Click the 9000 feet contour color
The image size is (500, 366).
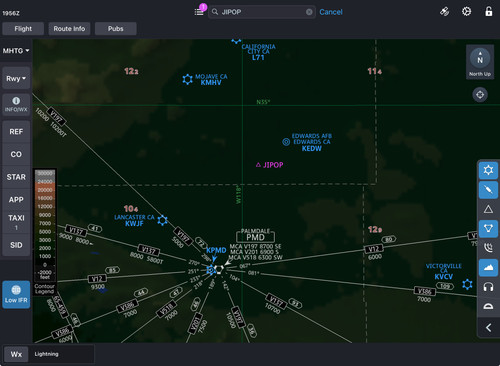[45, 215]
